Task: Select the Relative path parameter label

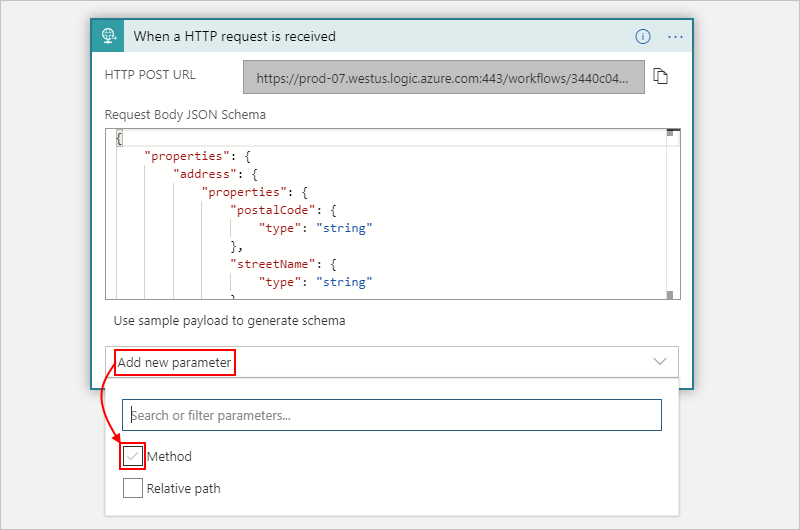Action: pyautogui.click(x=183, y=489)
